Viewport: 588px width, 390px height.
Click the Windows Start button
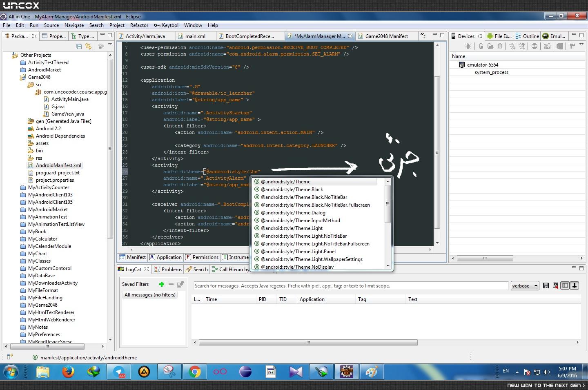(11, 372)
